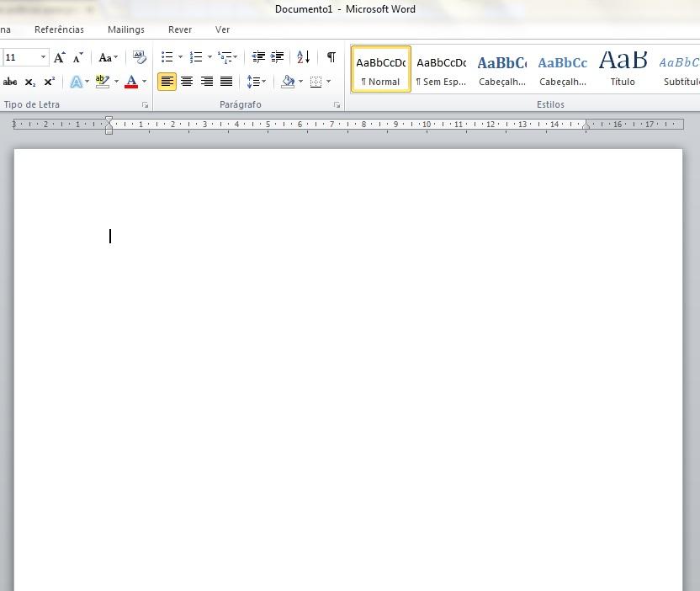This screenshot has width=700, height=591.
Task: Click the Sort A-Z icon
Action: click(x=303, y=57)
